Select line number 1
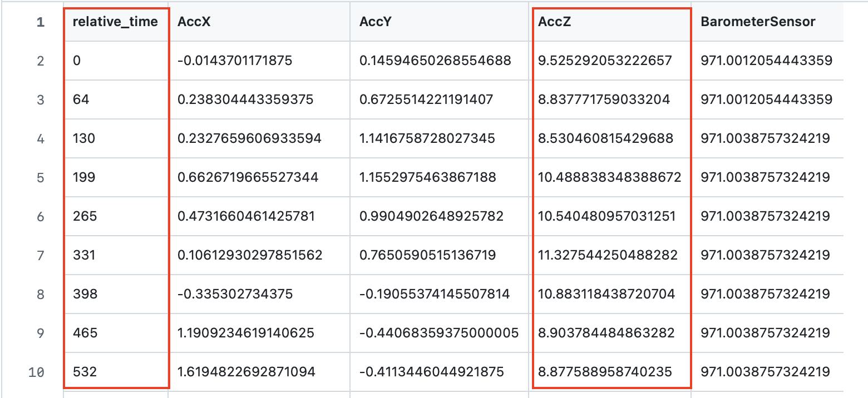 tap(40, 22)
